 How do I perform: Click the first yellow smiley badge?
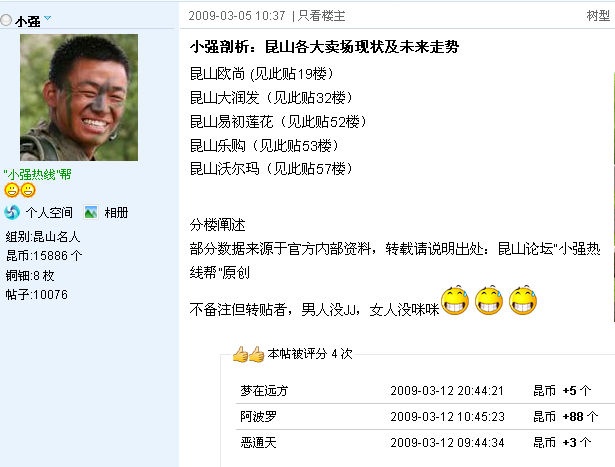(12, 191)
